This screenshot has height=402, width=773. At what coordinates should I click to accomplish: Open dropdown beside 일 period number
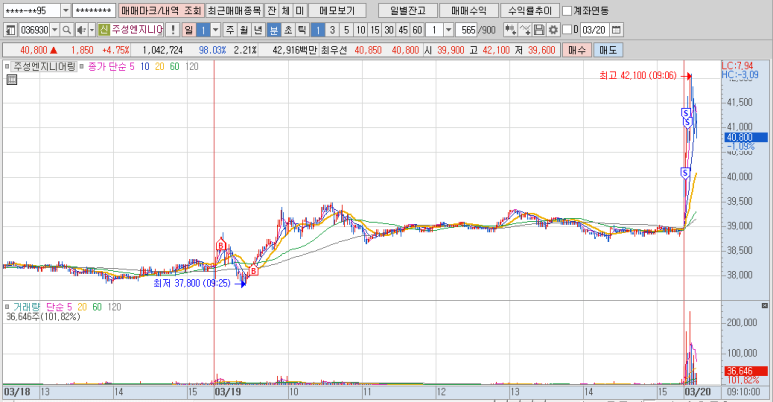(x=215, y=30)
